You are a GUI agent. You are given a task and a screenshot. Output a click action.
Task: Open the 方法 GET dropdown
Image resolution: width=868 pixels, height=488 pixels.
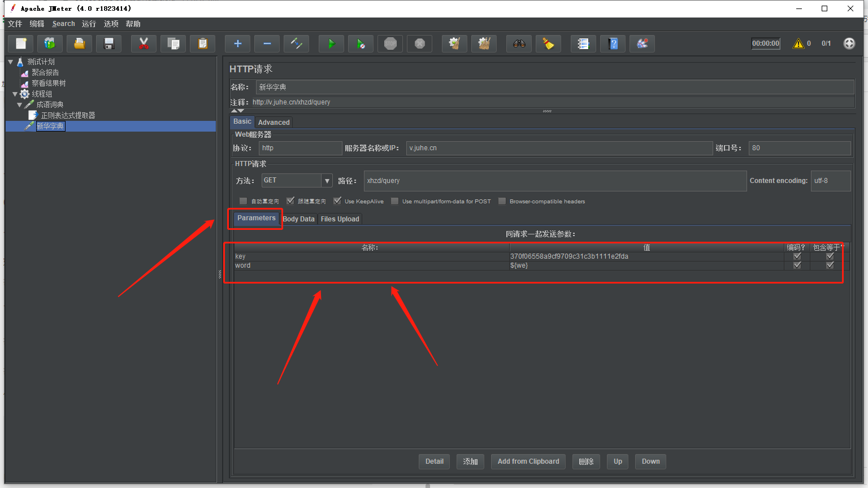(327, 181)
